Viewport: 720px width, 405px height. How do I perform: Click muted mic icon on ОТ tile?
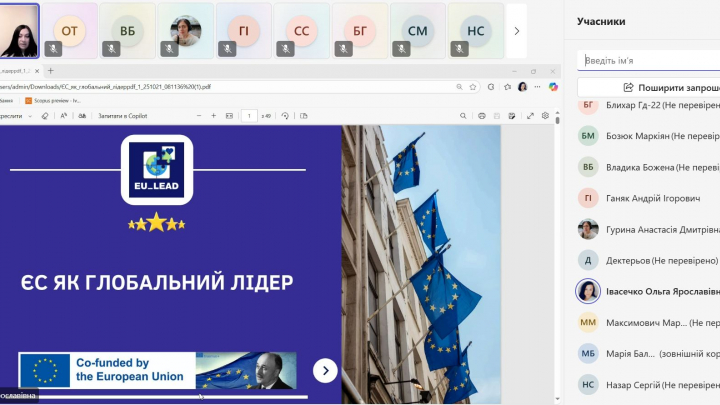[53, 49]
